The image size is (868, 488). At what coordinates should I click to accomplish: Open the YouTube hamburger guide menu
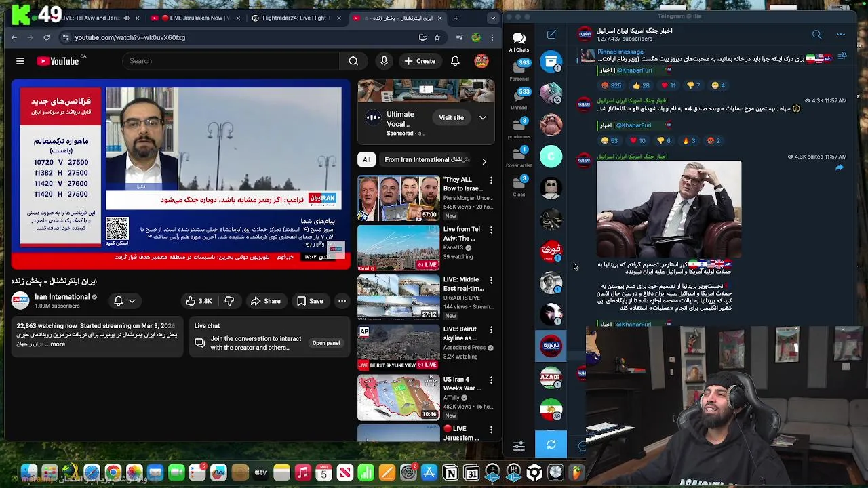(x=20, y=61)
